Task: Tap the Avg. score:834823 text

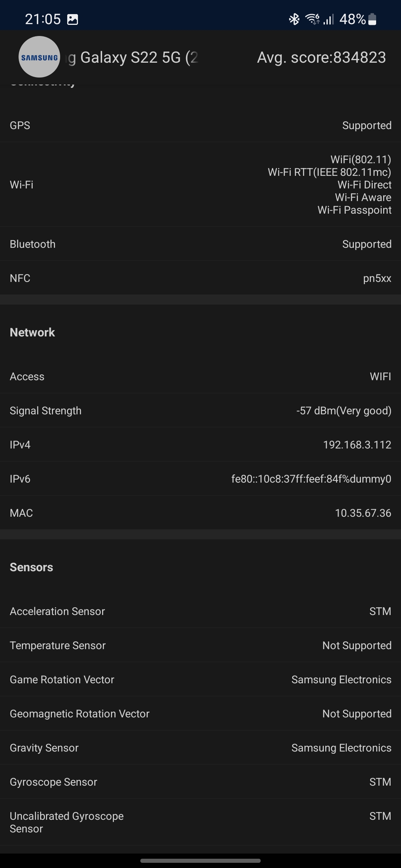Action: [322, 57]
